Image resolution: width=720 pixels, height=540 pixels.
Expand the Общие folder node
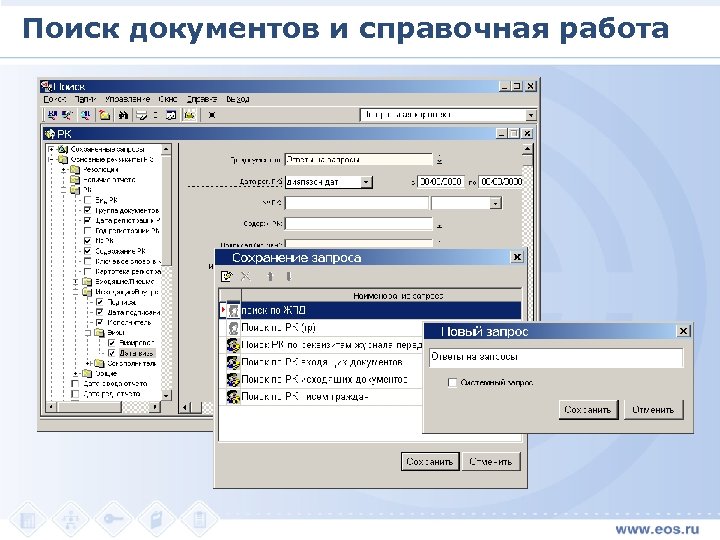(76, 373)
